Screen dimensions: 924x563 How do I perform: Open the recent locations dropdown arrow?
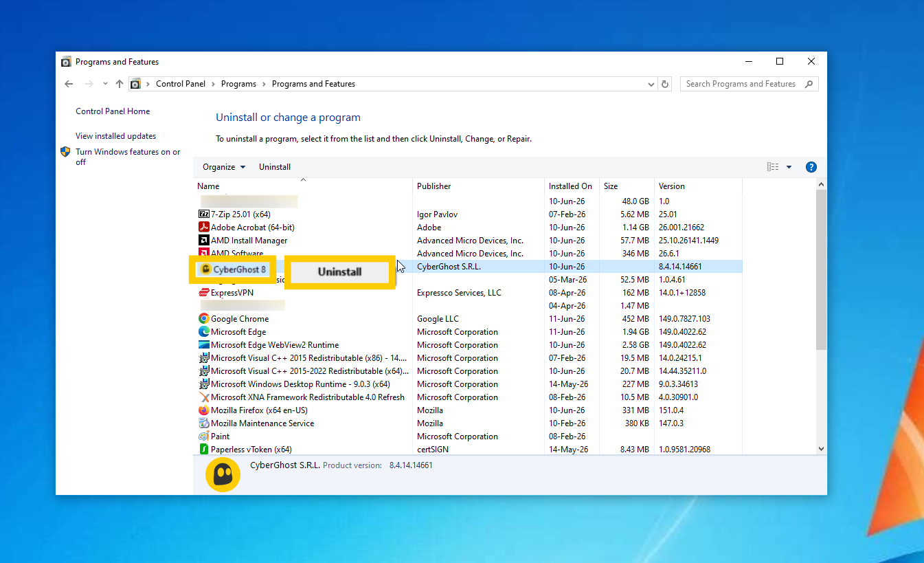(x=105, y=84)
